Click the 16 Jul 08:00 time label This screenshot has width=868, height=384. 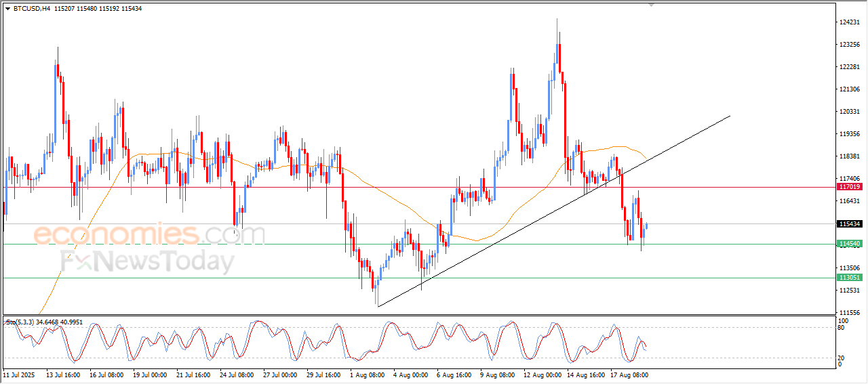[x=106, y=374]
